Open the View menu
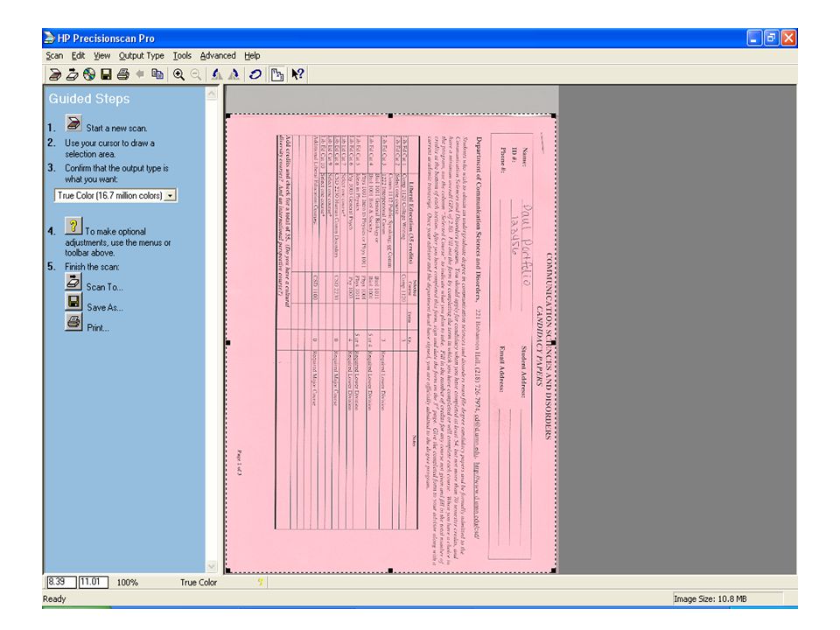Screen dimensions: 840x630 tap(101, 56)
